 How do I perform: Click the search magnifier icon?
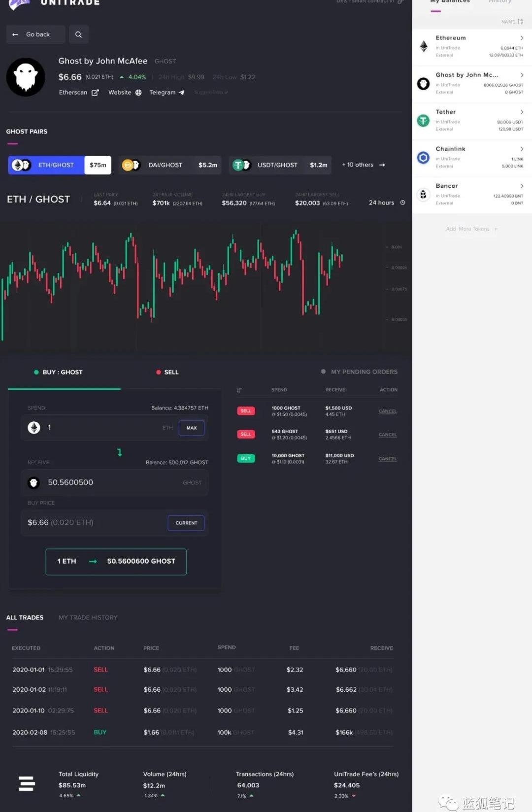click(x=78, y=34)
